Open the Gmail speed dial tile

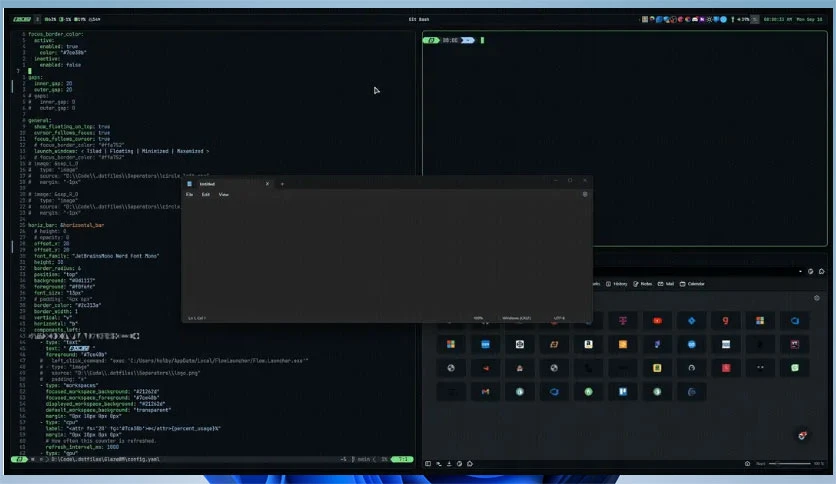(x=485, y=392)
